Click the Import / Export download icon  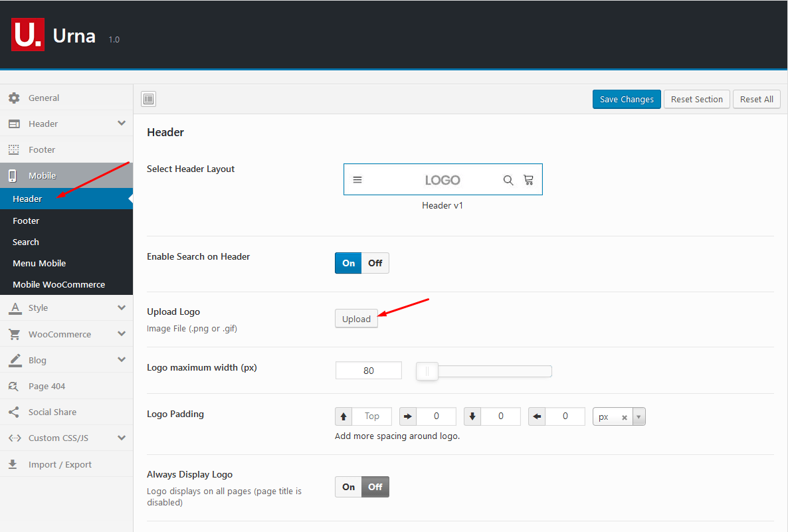coord(13,464)
